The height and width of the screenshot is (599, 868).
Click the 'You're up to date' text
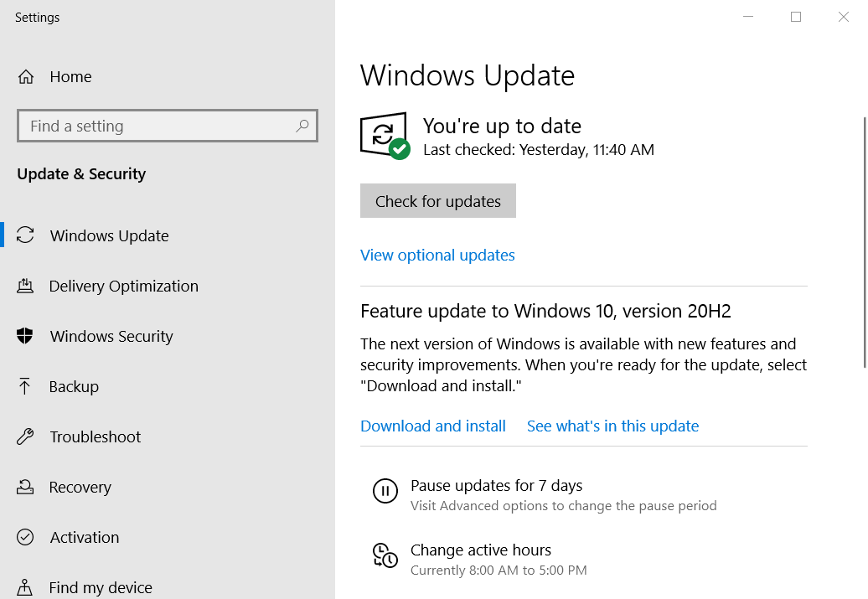(502, 127)
